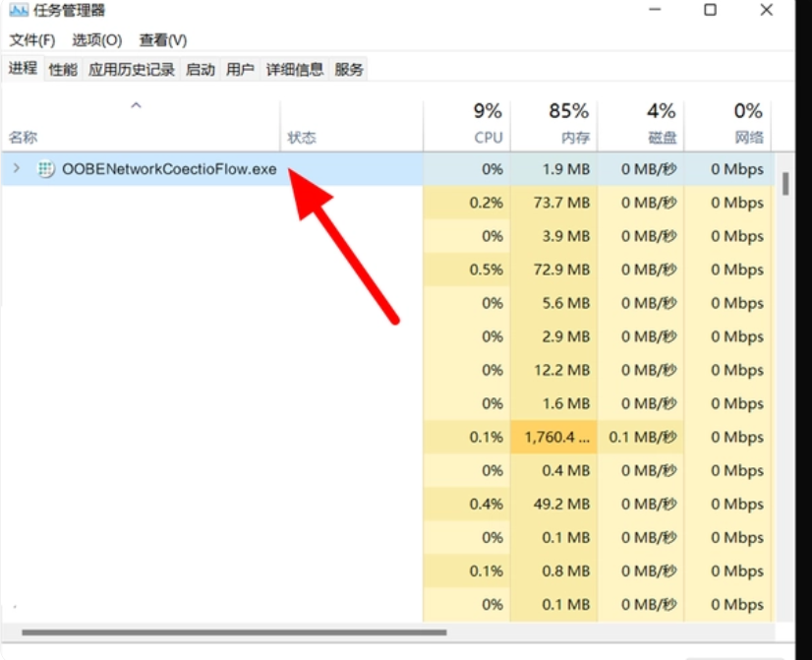Open the 应用历史记录 tab
This screenshot has height=660, width=812.
(132, 69)
